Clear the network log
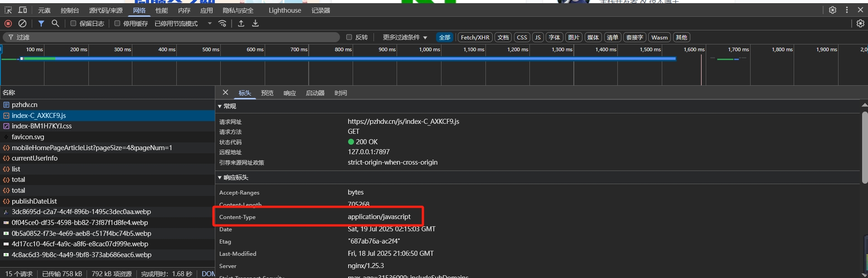The width and height of the screenshot is (868, 278). (x=22, y=24)
